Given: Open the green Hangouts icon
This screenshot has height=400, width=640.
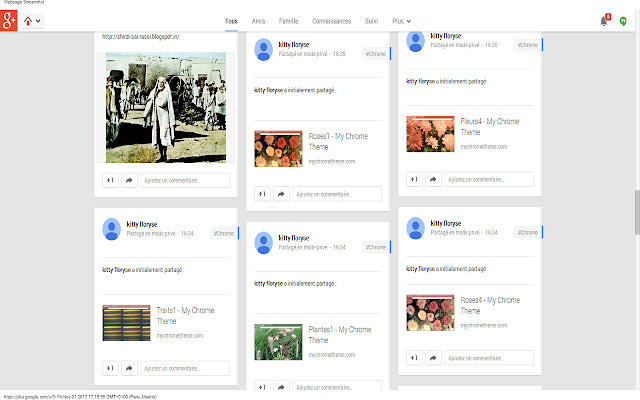Looking at the screenshot, I should tap(626, 21).
